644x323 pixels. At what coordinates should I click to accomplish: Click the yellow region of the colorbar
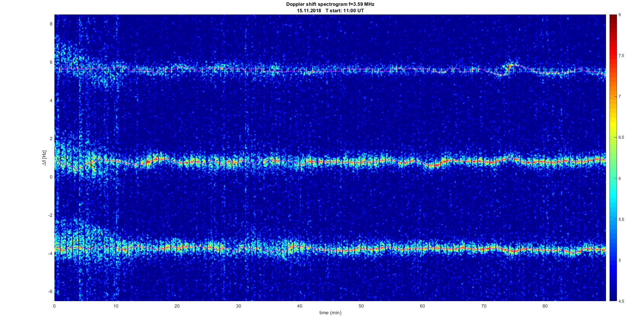coord(613,124)
